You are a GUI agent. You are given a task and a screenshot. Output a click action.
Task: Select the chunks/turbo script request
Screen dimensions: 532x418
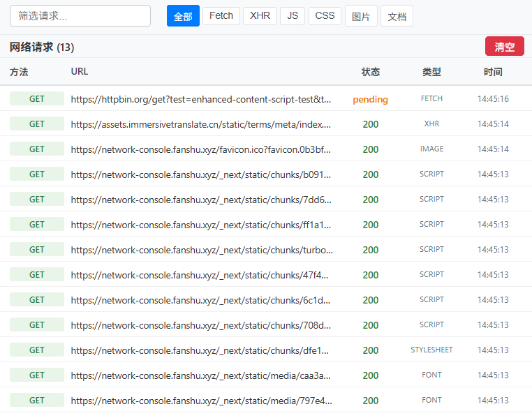click(x=201, y=250)
